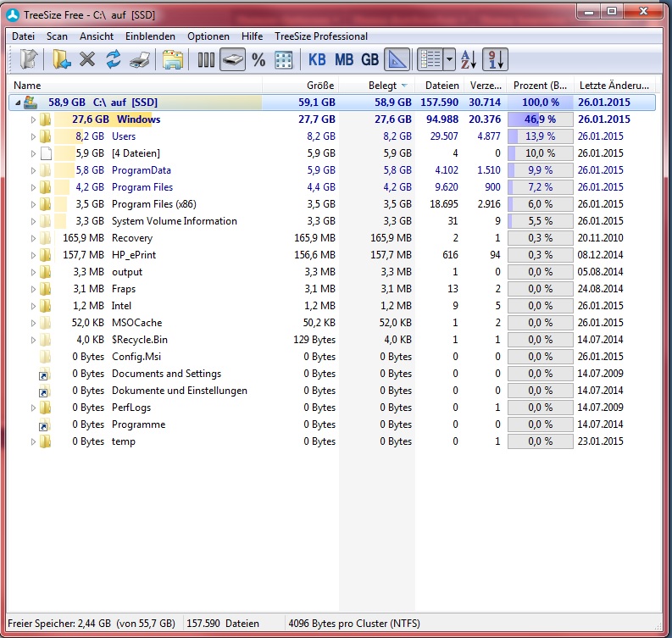Image resolution: width=672 pixels, height=638 pixels.
Task: Open the details view dropdown arrow
Action: (449, 59)
